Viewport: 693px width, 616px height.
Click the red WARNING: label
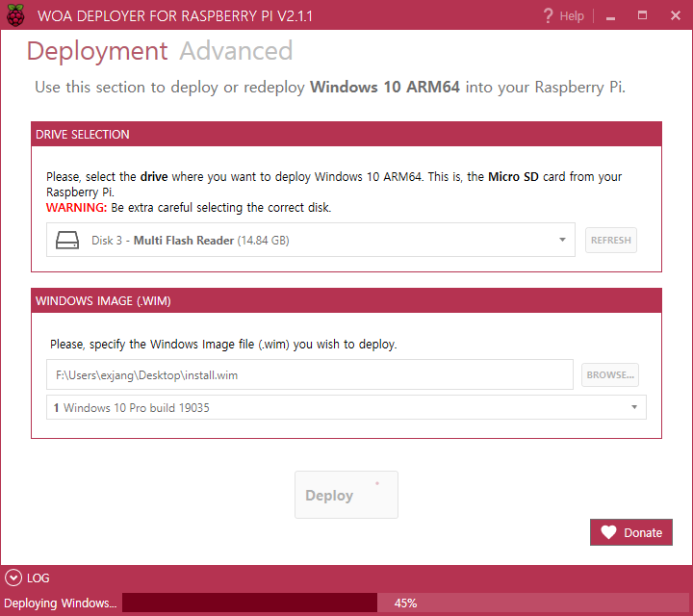click(76, 207)
